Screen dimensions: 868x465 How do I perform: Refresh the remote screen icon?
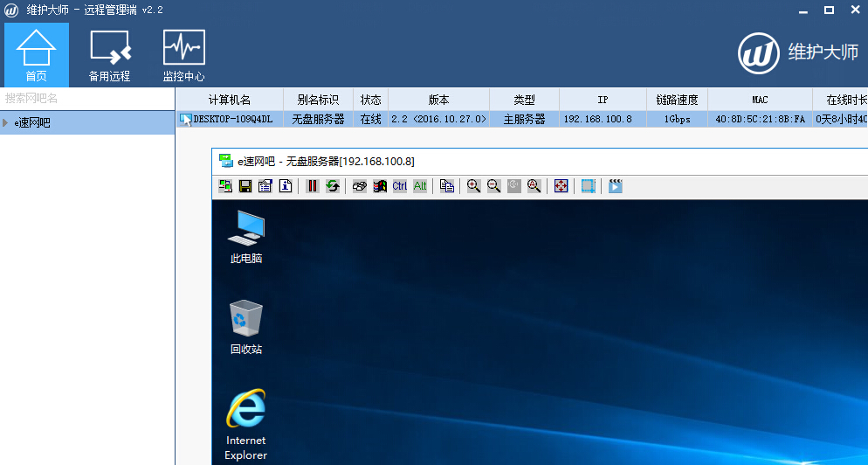[332, 186]
